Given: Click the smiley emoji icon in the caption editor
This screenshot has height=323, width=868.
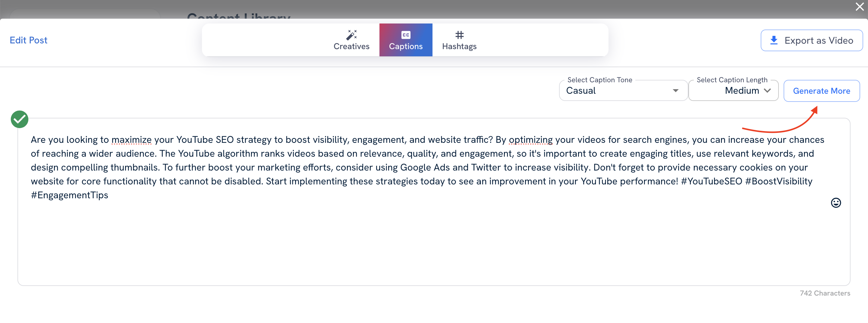Looking at the screenshot, I should 836,202.
